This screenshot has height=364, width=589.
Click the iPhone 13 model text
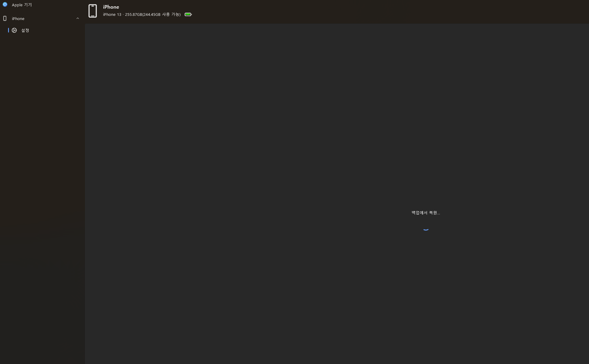[x=112, y=14]
